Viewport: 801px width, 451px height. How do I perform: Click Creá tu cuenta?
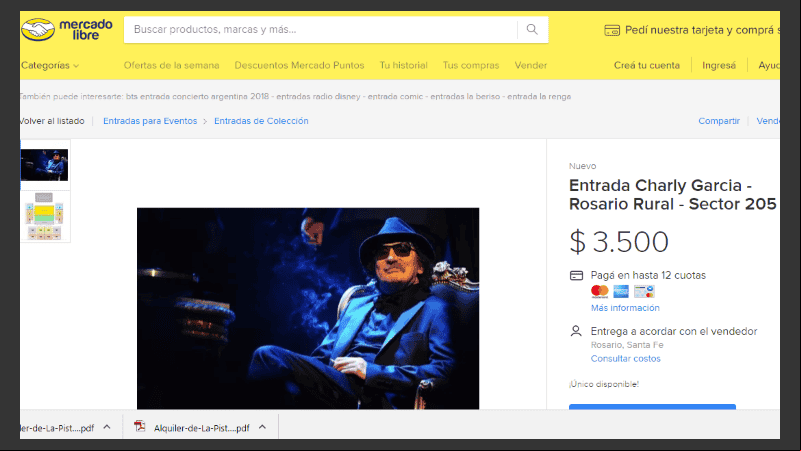tap(647, 65)
